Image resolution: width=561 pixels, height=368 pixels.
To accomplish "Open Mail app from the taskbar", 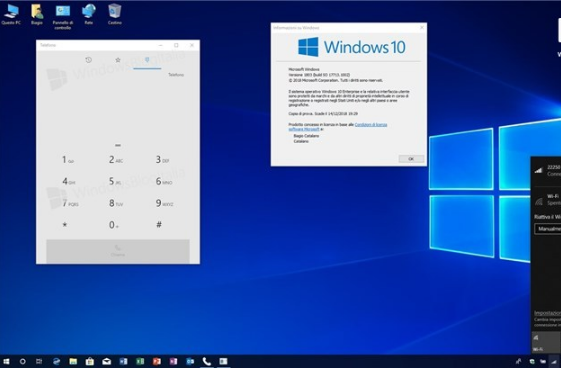I will 107,362.
